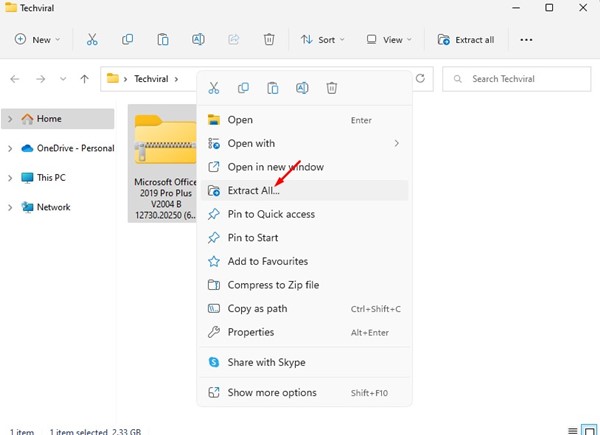This screenshot has width=600, height=435.
Task: Click the Search Techviral box
Action: tap(517, 79)
